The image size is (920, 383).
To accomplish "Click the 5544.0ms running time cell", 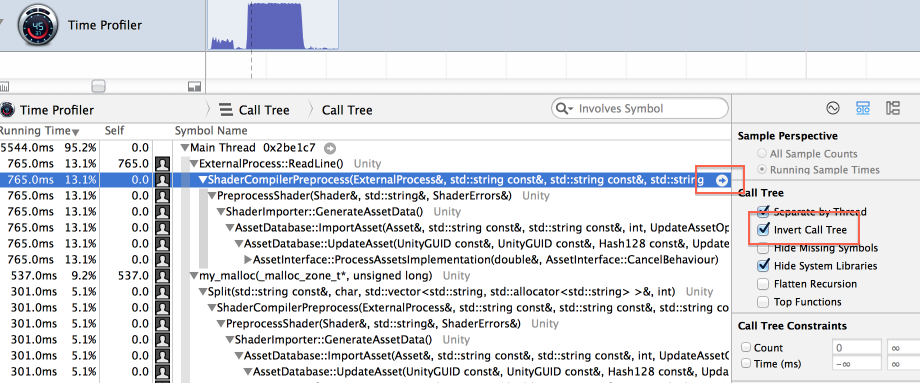I will coord(28,148).
